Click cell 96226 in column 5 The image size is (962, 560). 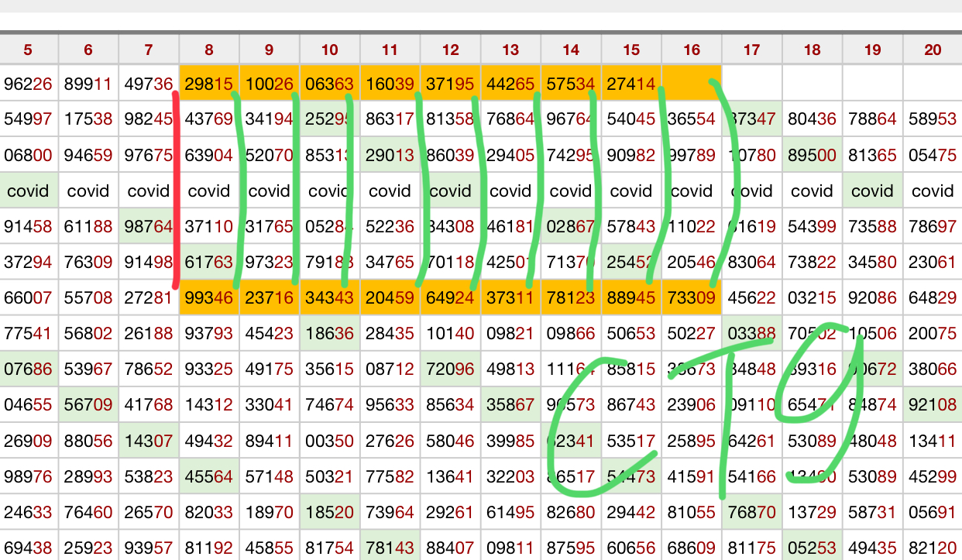[28, 84]
